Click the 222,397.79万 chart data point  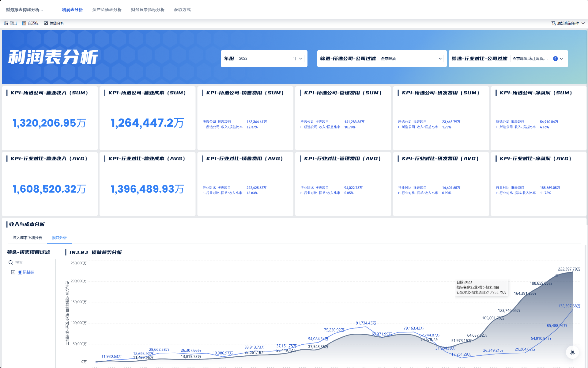(x=572, y=272)
